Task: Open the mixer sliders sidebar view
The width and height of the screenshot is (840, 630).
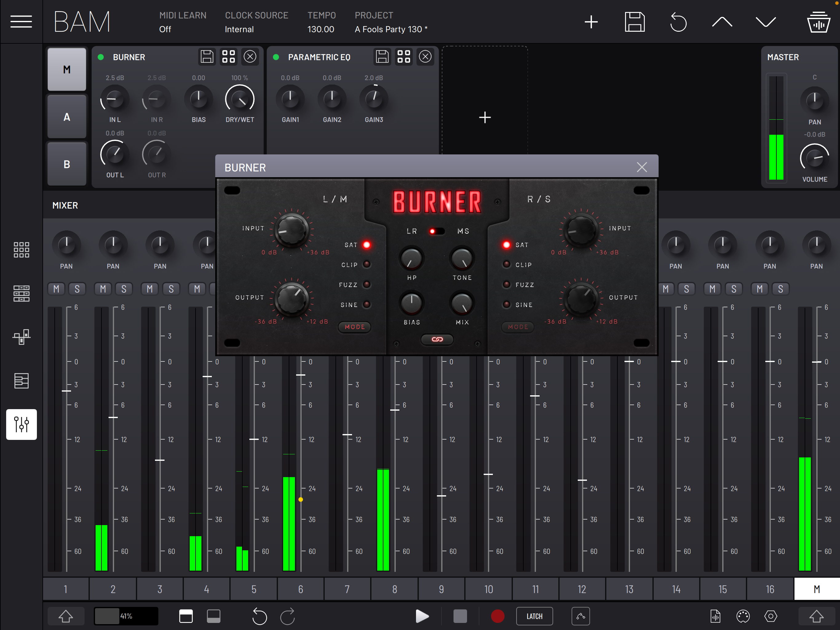Action: 21,424
